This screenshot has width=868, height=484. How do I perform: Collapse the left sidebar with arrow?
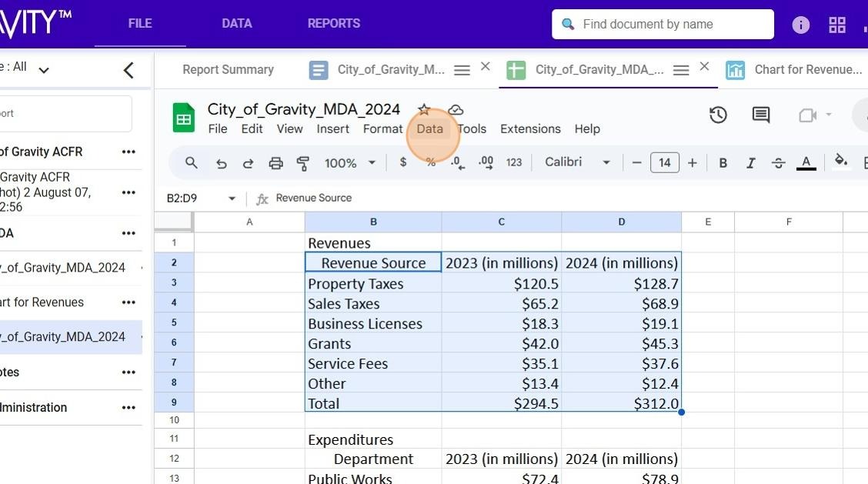click(x=129, y=70)
